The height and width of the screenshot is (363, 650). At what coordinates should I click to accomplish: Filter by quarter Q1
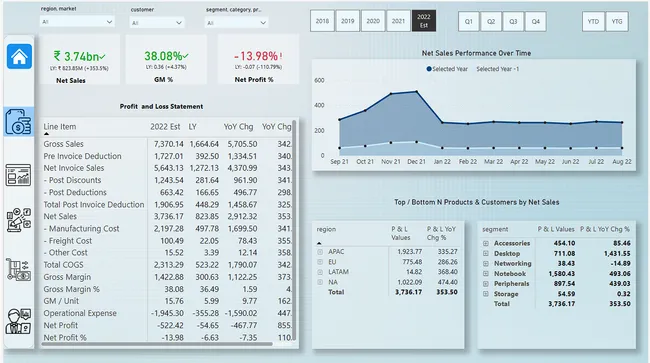pos(468,22)
